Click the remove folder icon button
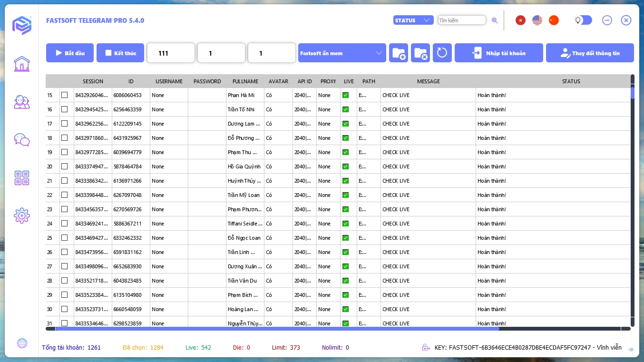Screen dimensions: 644x362 click(420, 53)
